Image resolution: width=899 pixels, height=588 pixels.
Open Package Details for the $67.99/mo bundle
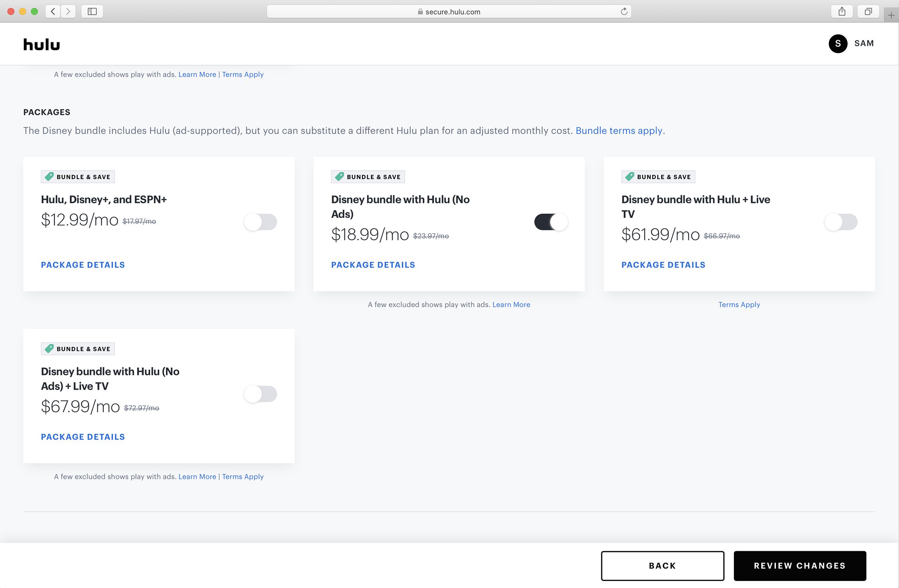[83, 437]
